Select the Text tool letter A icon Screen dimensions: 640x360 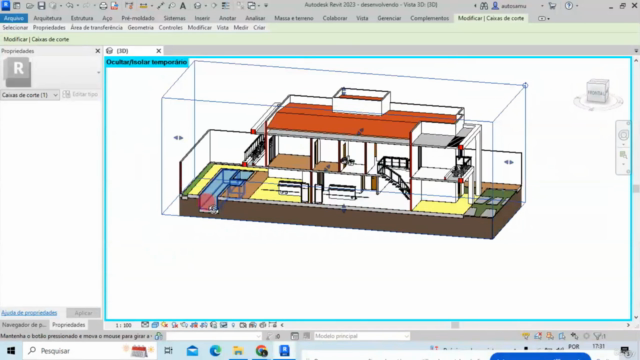tap(183, 6)
